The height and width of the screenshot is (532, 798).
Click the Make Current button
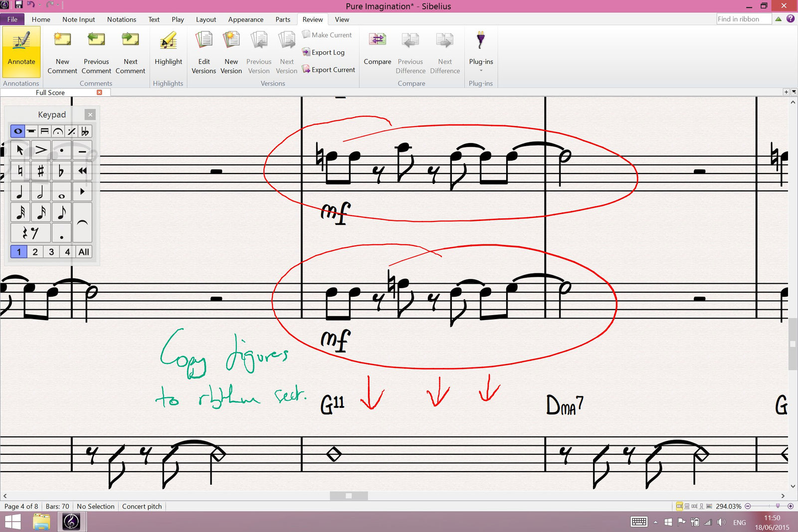327,35
